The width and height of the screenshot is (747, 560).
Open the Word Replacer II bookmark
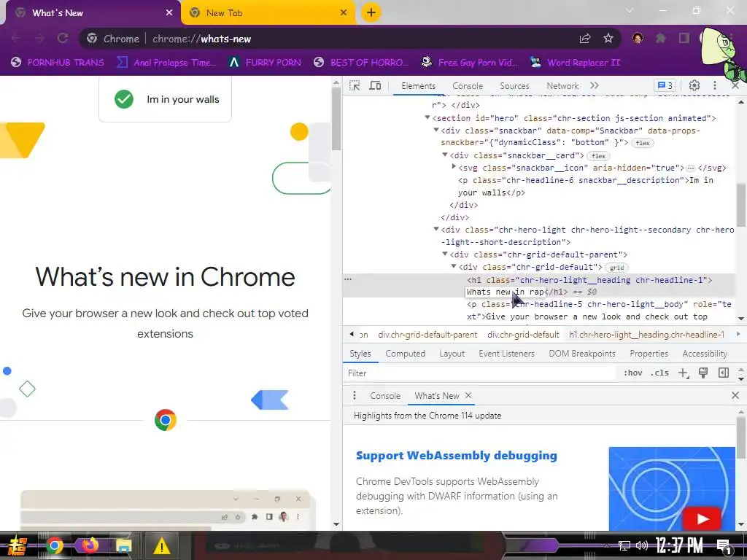(576, 63)
